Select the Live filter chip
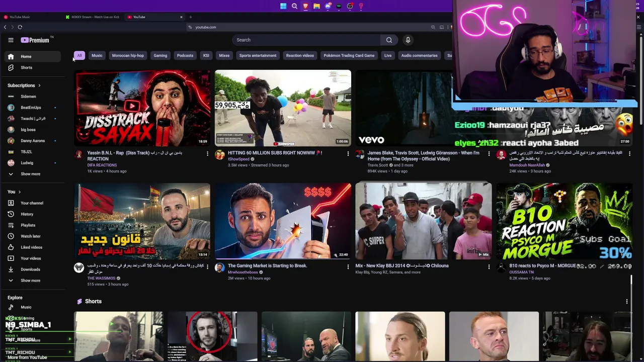The image size is (644, 362). tap(388, 56)
